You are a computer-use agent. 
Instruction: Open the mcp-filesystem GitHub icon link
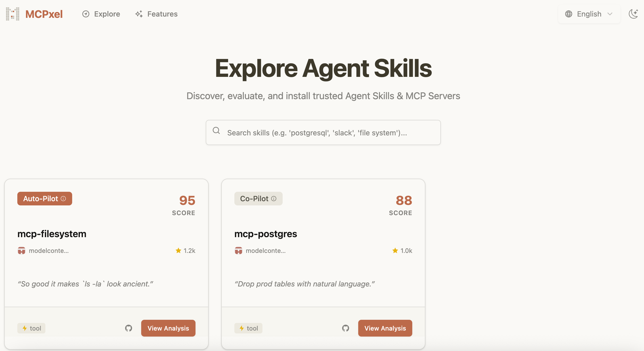click(x=129, y=328)
